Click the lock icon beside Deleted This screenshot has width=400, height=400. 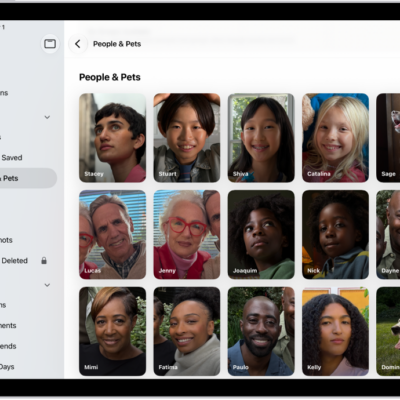coord(44,261)
